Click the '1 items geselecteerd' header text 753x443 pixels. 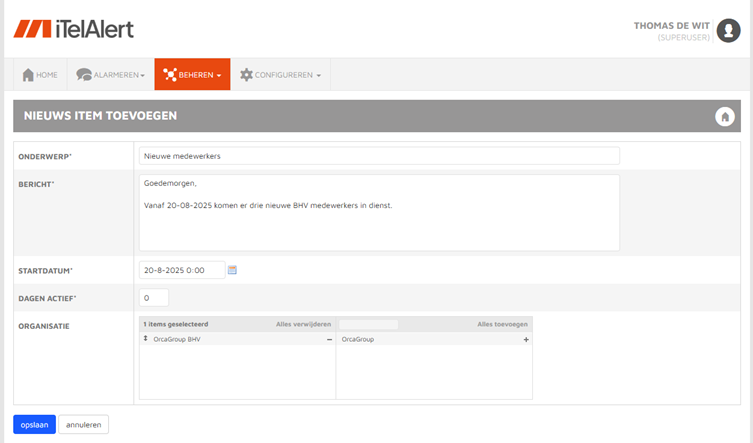click(x=176, y=324)
